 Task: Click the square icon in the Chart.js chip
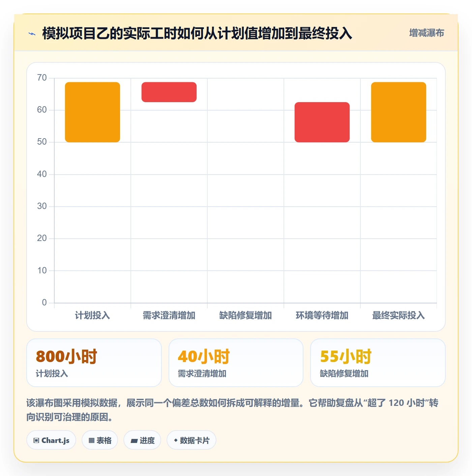point(36,441)
